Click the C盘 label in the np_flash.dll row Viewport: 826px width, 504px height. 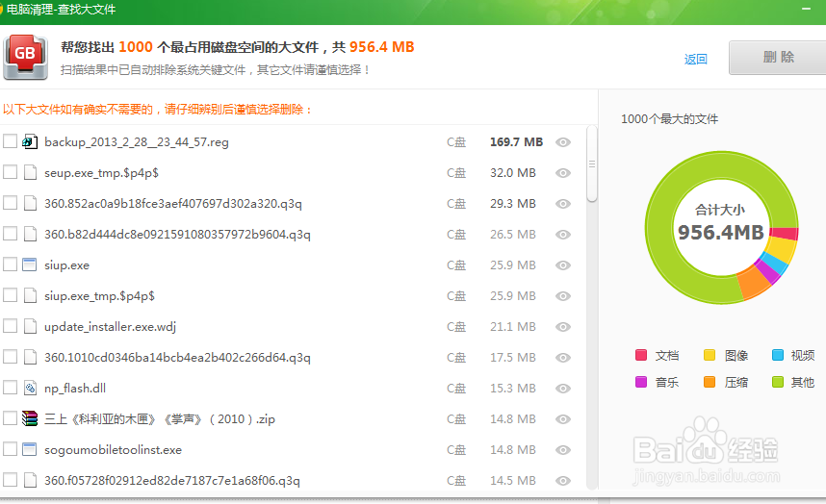(x=456, y=389)
